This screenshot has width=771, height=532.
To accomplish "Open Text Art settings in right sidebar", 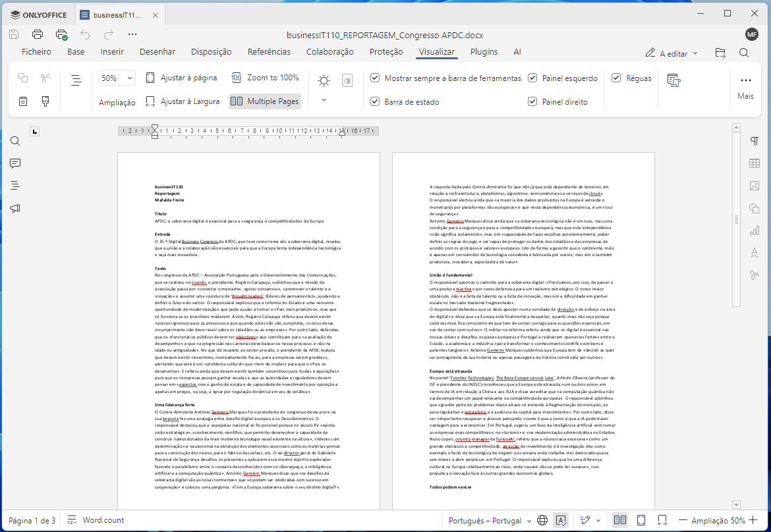I will [x=755, y=252].
